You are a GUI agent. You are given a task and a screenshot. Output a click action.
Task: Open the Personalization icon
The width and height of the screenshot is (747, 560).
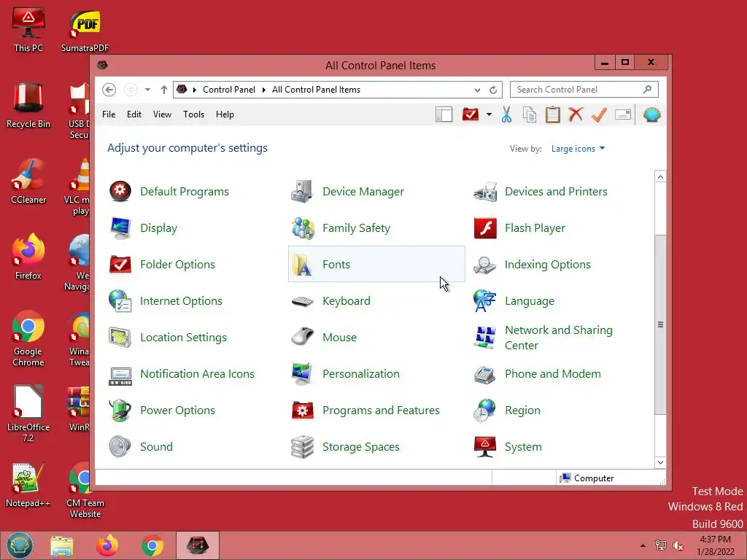(303, 374)
